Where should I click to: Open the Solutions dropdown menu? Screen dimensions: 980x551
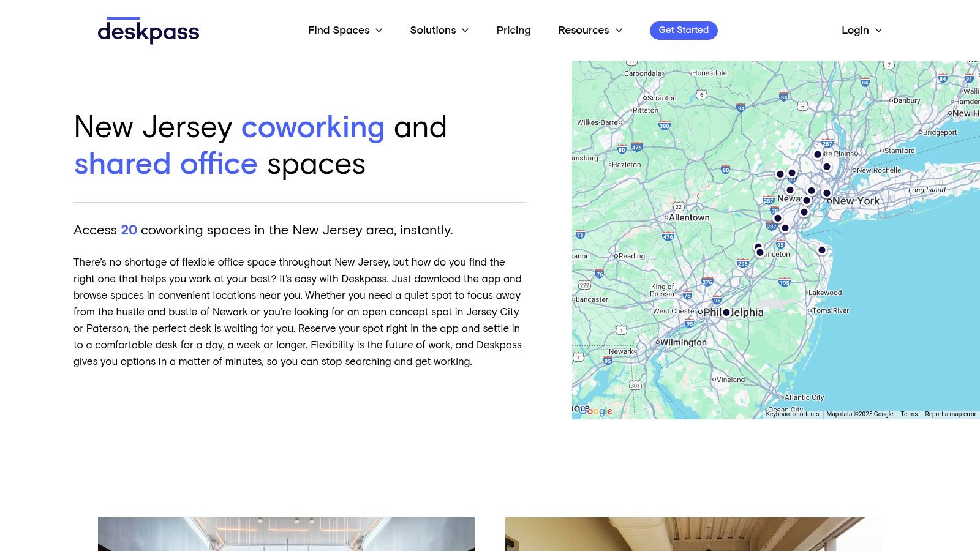439,31
